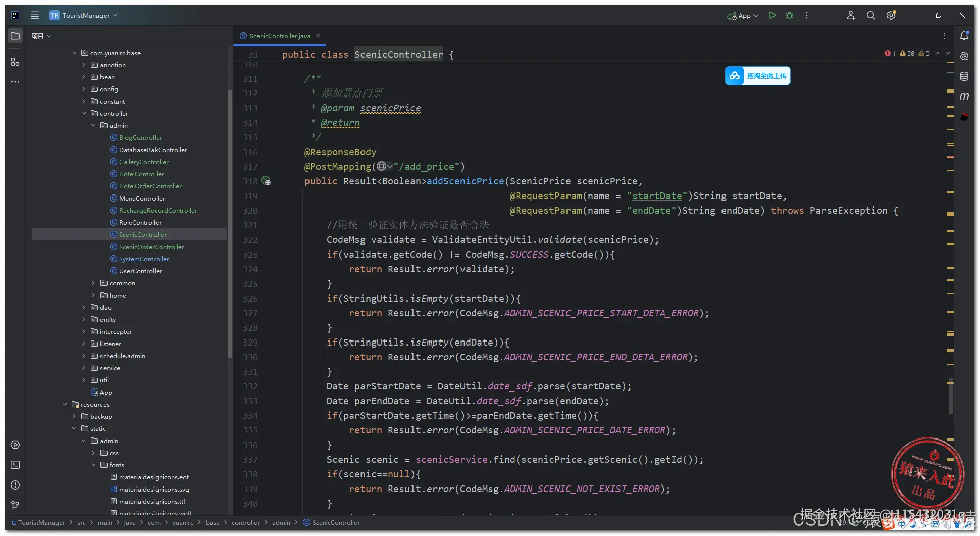
Task: Expand the config package
Action: (84, 89)
